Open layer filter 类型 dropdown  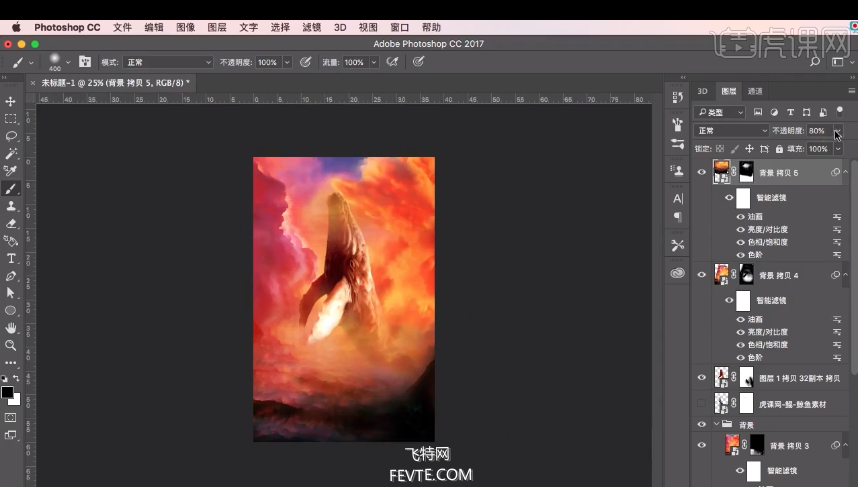click(720, 112)
